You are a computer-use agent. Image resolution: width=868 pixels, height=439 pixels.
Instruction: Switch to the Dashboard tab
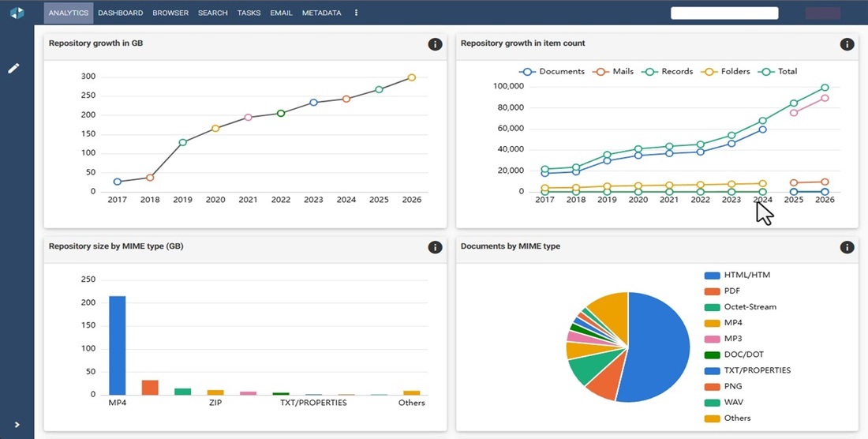[121, 13]
